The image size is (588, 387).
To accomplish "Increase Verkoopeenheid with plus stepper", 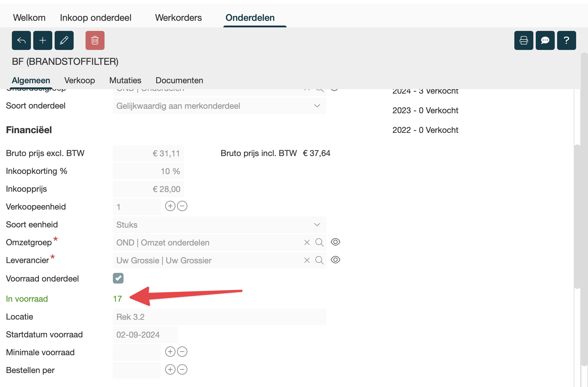I will tap(170, 206).
